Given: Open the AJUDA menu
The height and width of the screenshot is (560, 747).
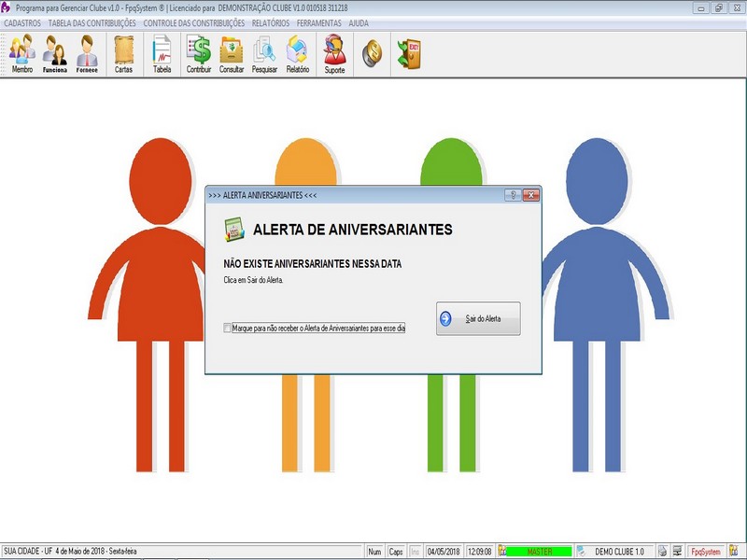Looking at the screenshot, I should pyautogui.click(x=359, y=23).
